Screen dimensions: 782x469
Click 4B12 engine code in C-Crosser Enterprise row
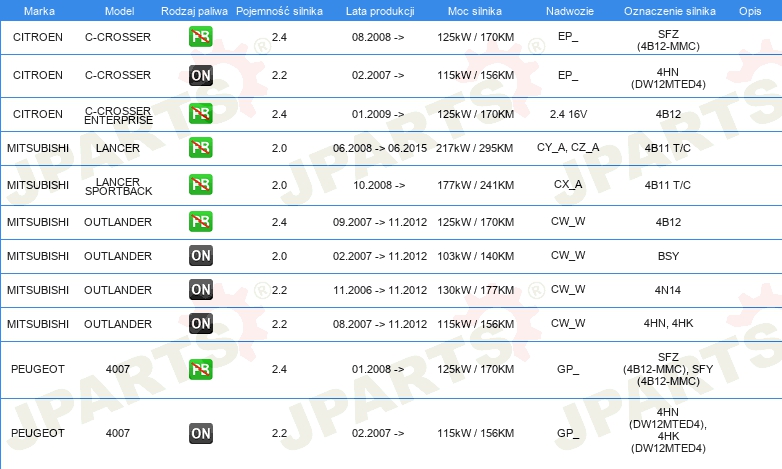pyautogui.click(x=668, y=114)
